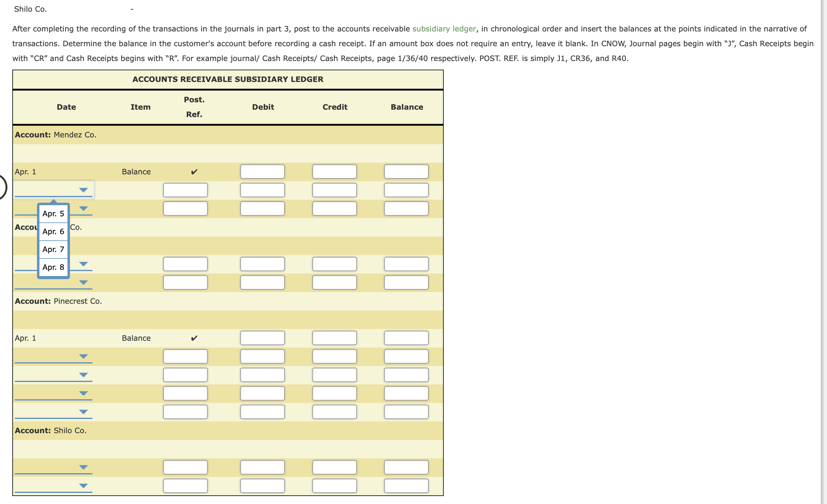Image resolution: width=827 pixels, height=504 pixels.
Task: Open the third date dropdown in Pinecrest Co. section
Action: point(83,393)
